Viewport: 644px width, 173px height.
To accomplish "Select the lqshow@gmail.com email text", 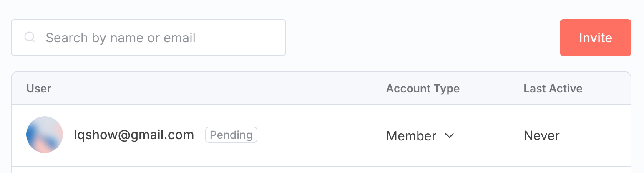I will 134,135.
